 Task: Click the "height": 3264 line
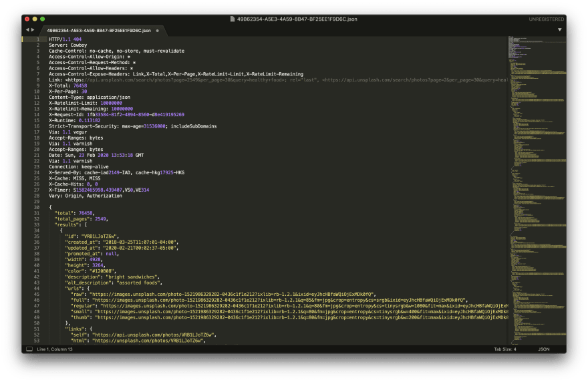click(86, 265)
